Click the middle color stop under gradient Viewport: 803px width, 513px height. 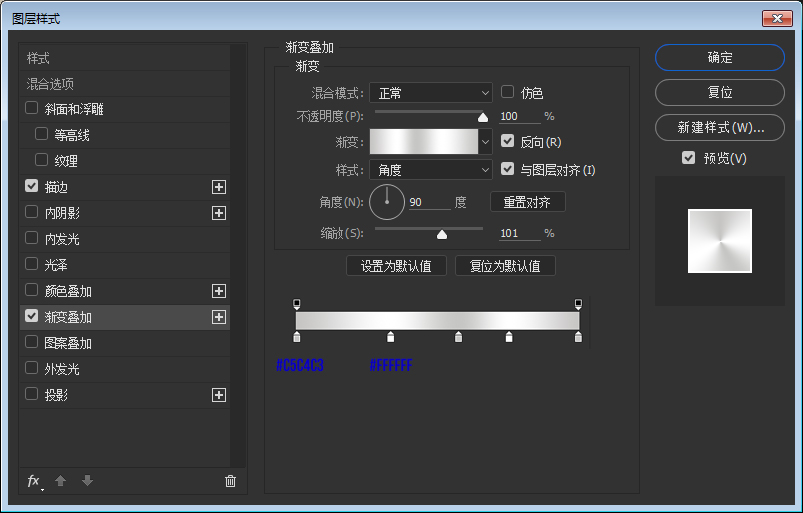point(458,336)
